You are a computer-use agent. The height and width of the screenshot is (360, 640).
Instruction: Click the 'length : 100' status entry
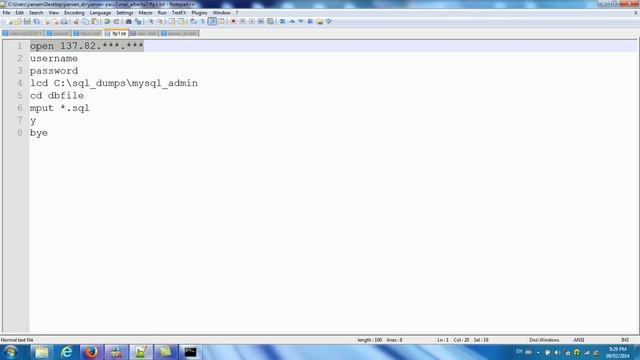[x=369, y=340]
